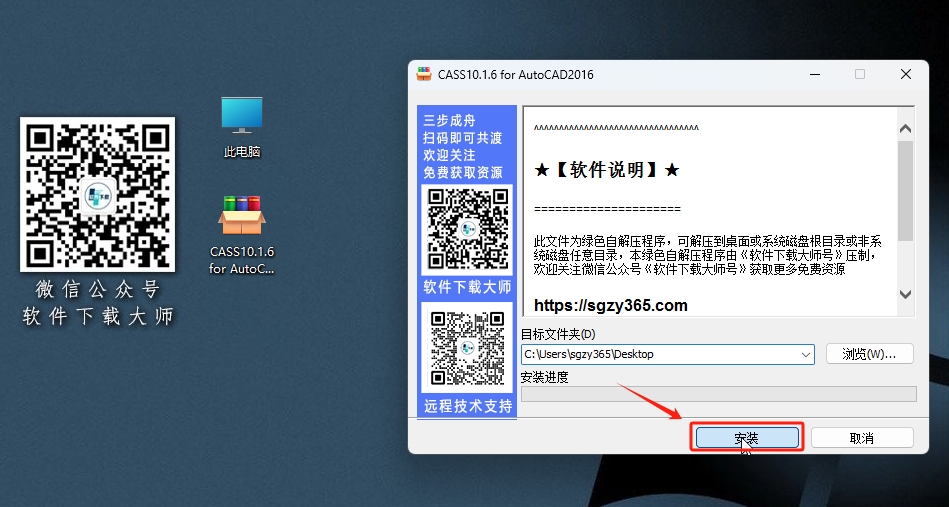Screen dimensions: 949x507
Task: Click the description box scrollbar thumb
Action: pyautogui.click(x=905, y=191)
